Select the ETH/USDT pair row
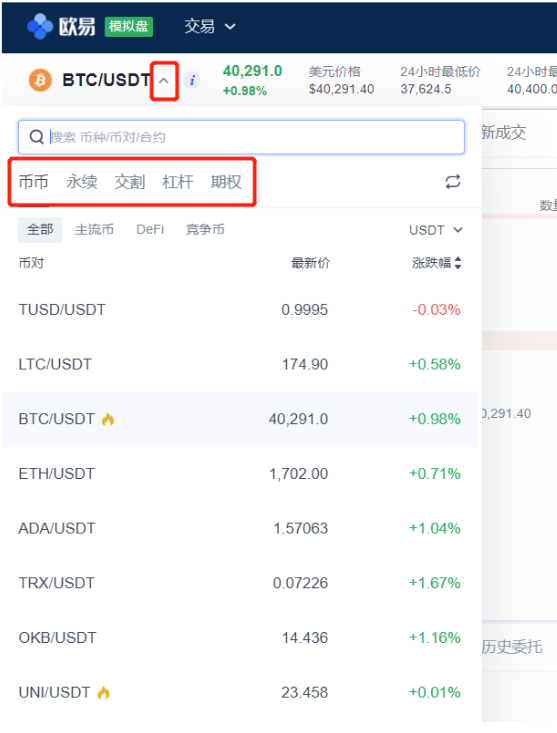 (240, 474)
